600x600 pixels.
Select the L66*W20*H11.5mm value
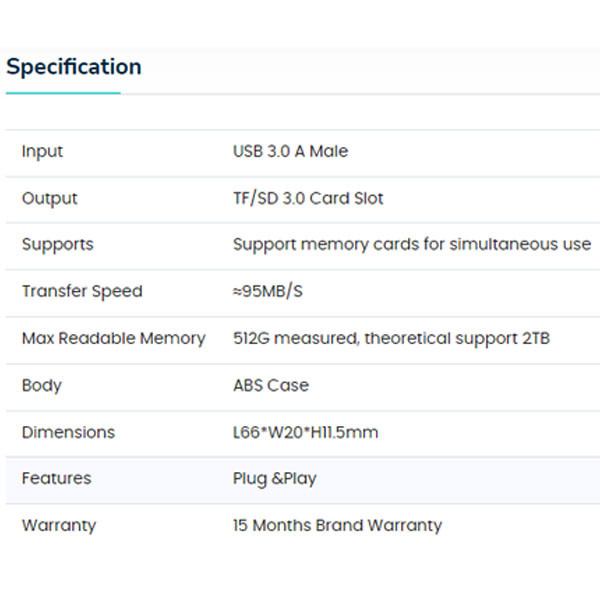click(x=305, y=432)
